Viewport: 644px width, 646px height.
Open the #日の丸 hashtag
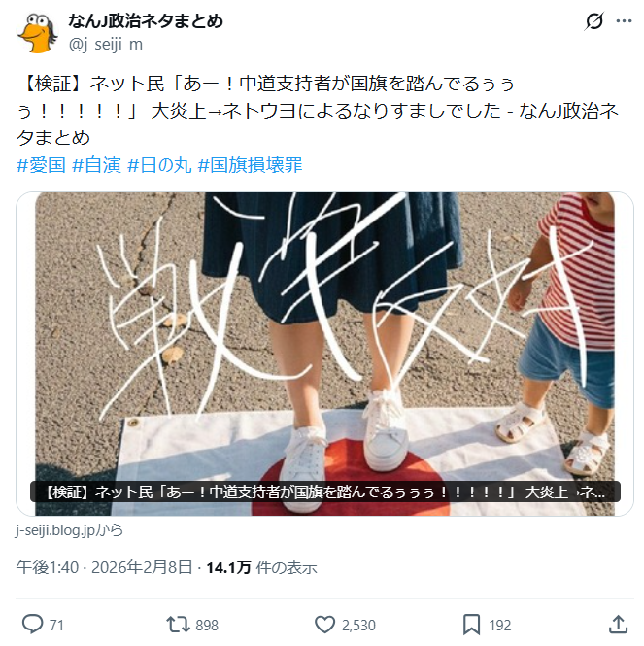click(x=159, y=165)
